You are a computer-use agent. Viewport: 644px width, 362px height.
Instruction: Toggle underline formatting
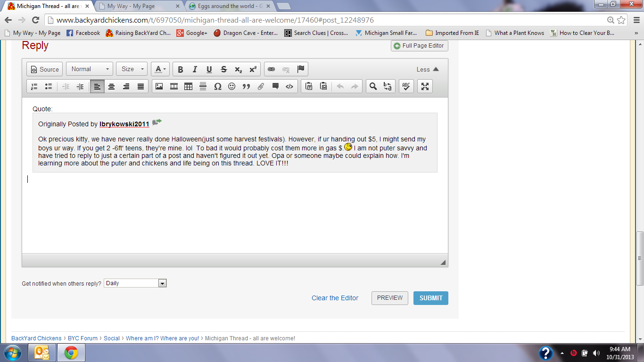(209, 69)
